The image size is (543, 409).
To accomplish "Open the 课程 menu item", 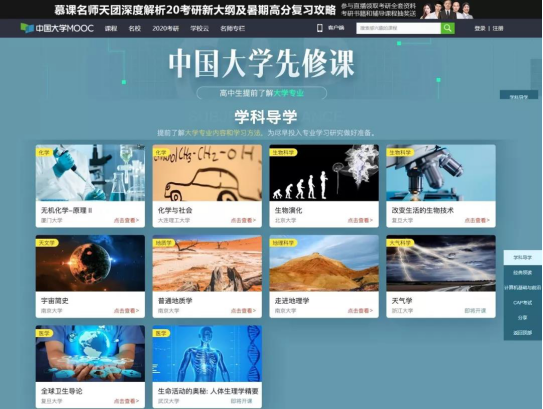I will [x=111, y=28].
